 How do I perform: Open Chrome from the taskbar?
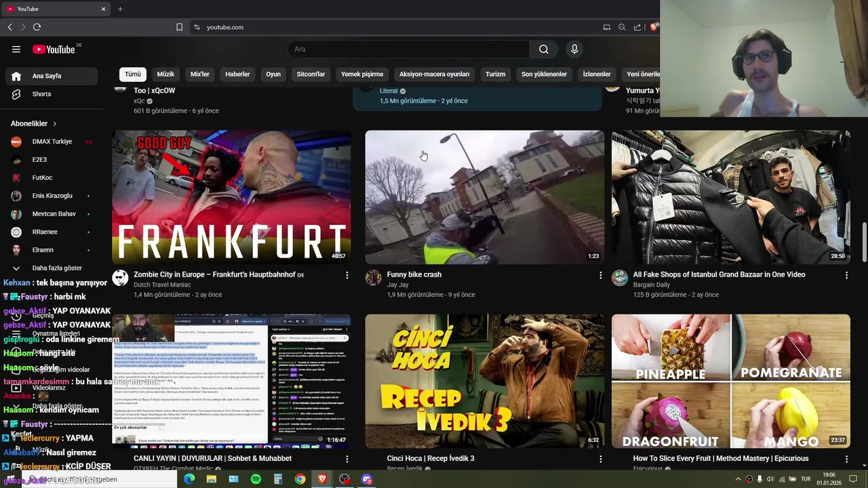pos(300,479)
